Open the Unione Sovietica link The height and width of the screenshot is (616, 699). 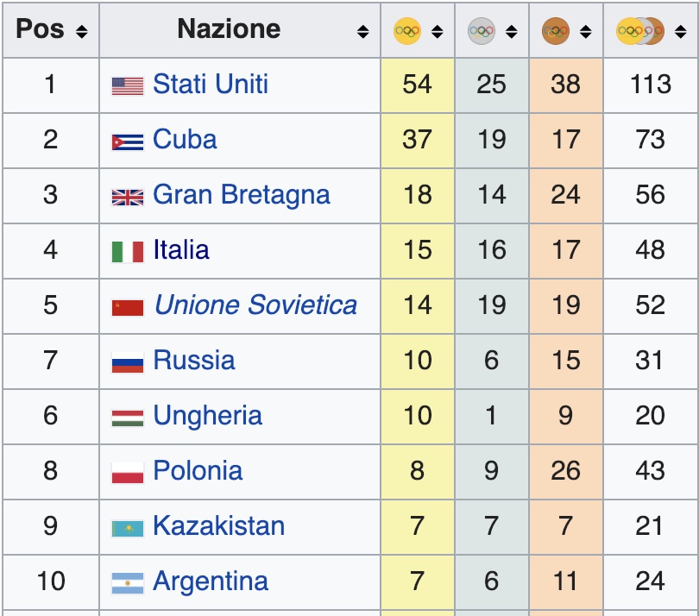pos(255,305)
